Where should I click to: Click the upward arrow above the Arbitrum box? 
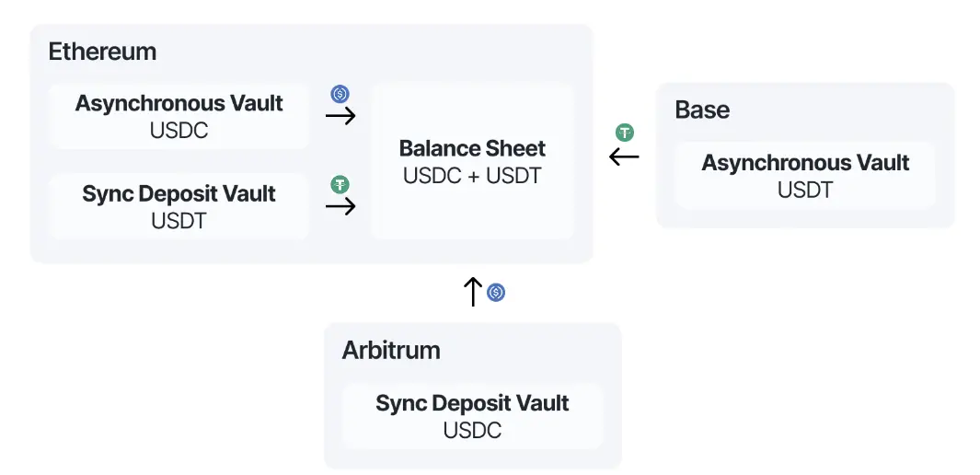coord(473,292)
